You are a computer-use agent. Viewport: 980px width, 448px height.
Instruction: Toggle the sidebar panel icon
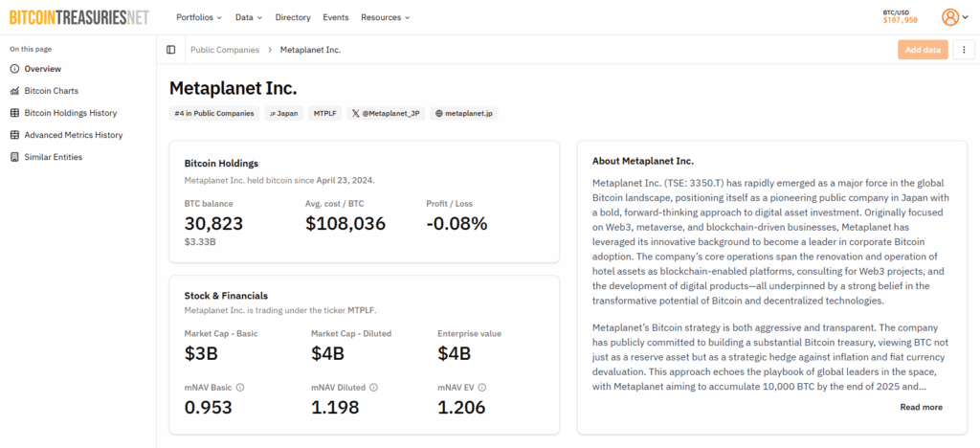coord(171,50)
